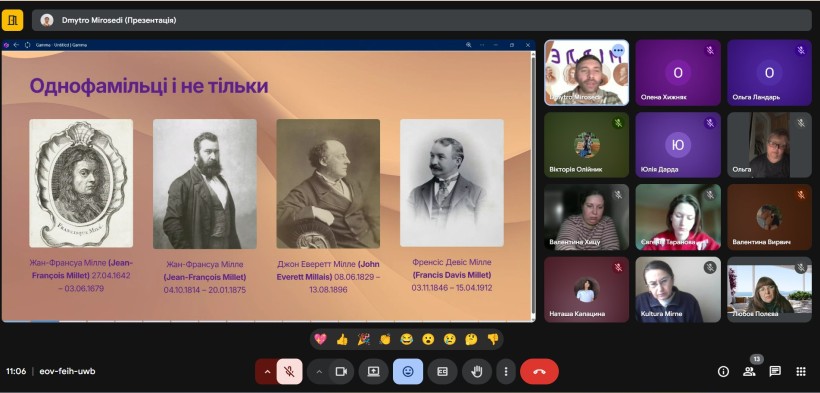Image resolution: width=820 pixels, height=393 pixels.
Task: Click the engraved portrait of the 1642 Millet
Action: [81, 183]
